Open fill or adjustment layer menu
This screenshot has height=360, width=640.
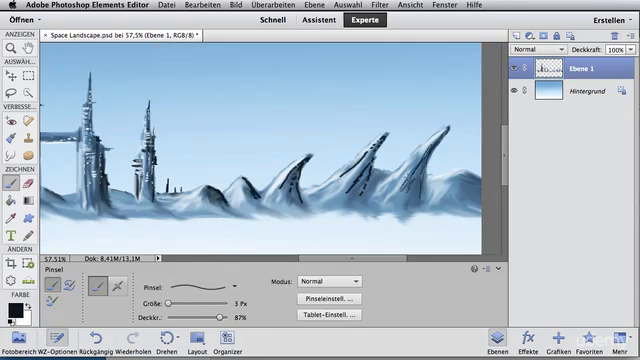pos(530,36)
